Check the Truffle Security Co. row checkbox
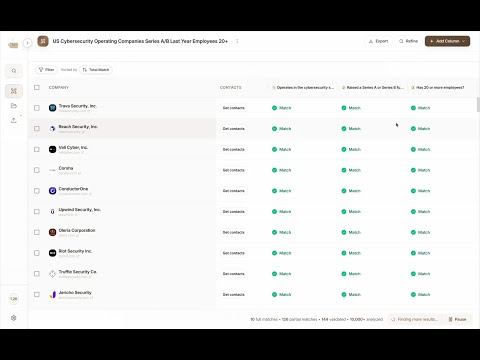 click(37, 274)
